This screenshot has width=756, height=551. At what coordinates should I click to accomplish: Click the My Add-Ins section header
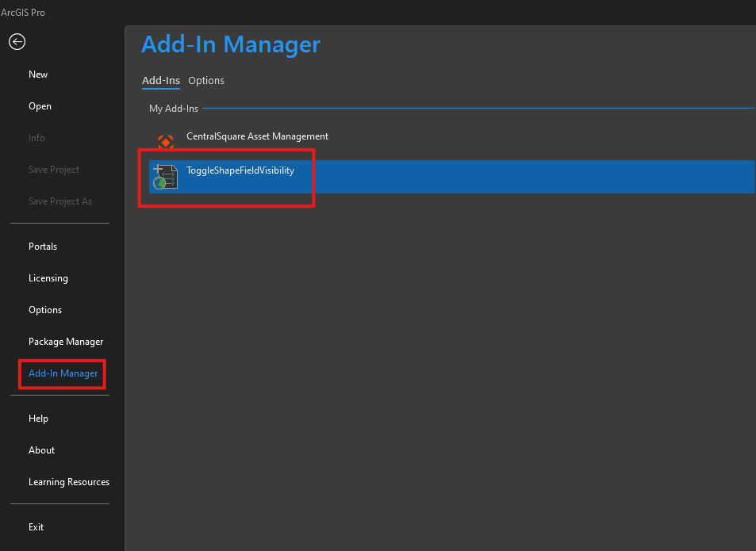(x=174, y=109)
